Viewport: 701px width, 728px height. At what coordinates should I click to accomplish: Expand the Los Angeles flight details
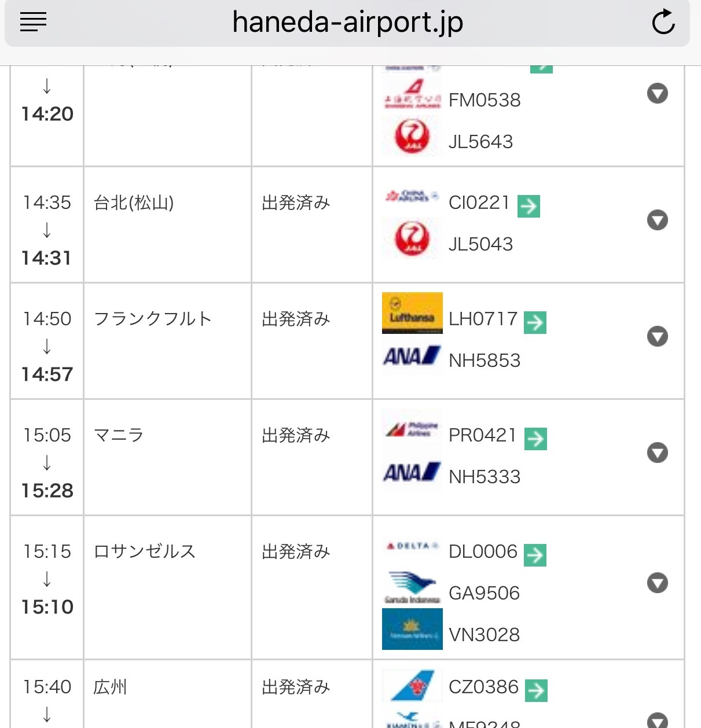tap(658, 583)
